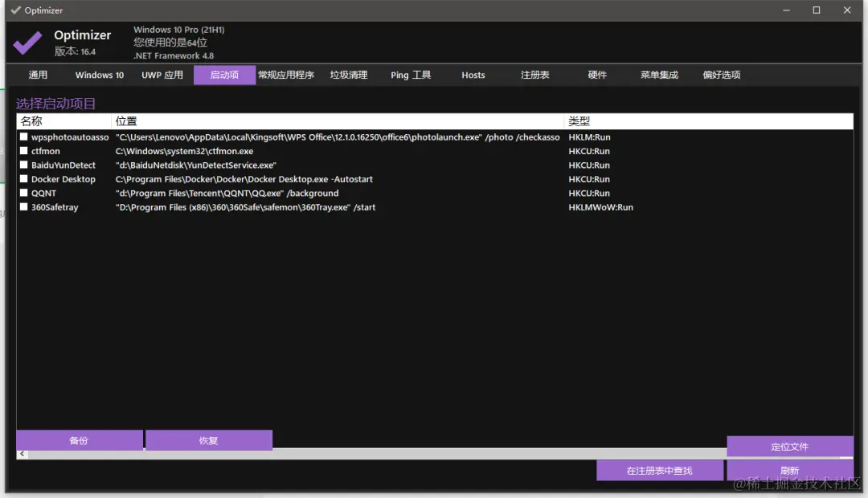Select the BaiduYunDetect checkbox
The height and width of the screenshot is (498, 868).
coord(24,165)
